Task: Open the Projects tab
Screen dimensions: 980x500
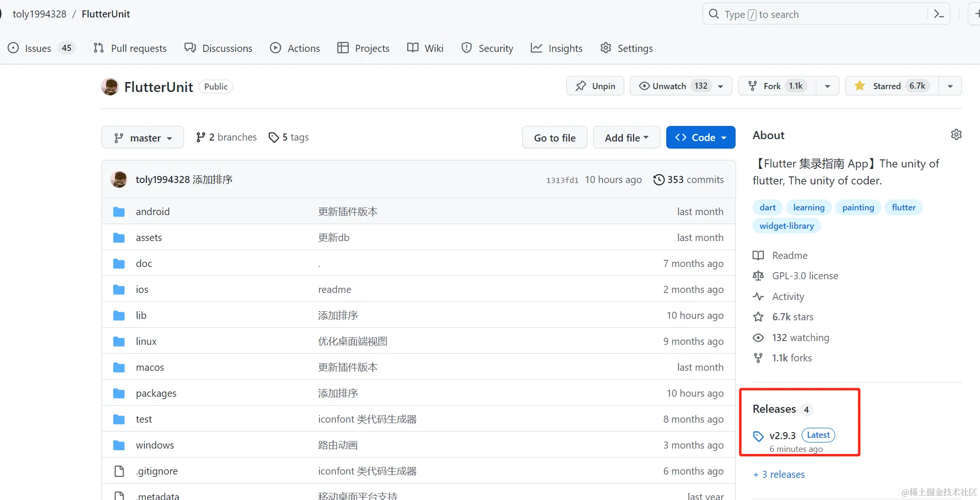Action: tap(363, 48)
